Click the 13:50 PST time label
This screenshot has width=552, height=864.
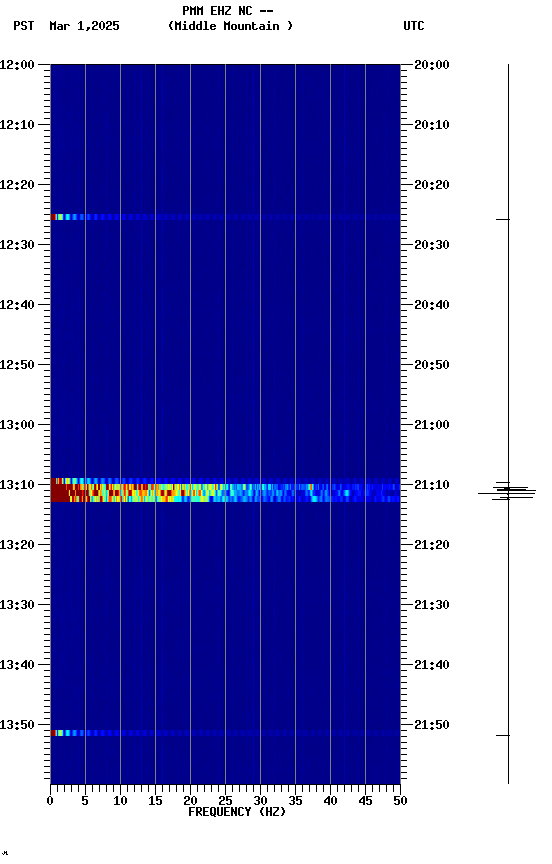17,725
